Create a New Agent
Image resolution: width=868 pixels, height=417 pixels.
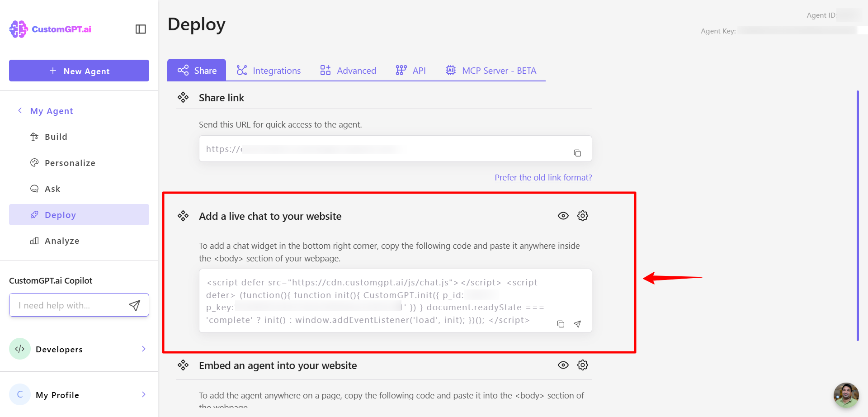click(79, 71)
